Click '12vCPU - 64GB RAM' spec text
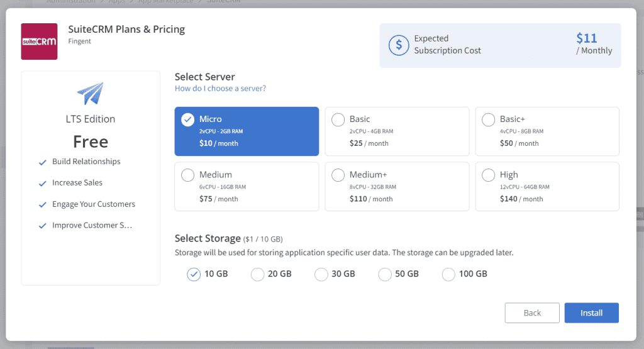This screenshot has height=349, width=644. 525,187
